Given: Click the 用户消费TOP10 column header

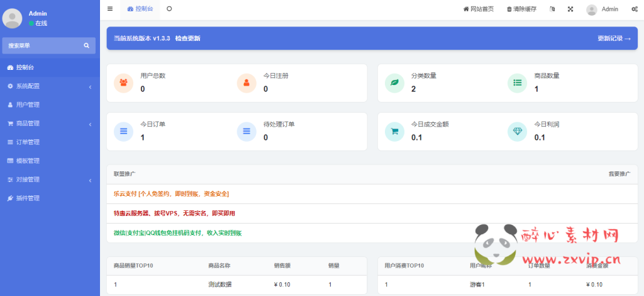Looking at the screenshot, I should click(x=404, y=266).
